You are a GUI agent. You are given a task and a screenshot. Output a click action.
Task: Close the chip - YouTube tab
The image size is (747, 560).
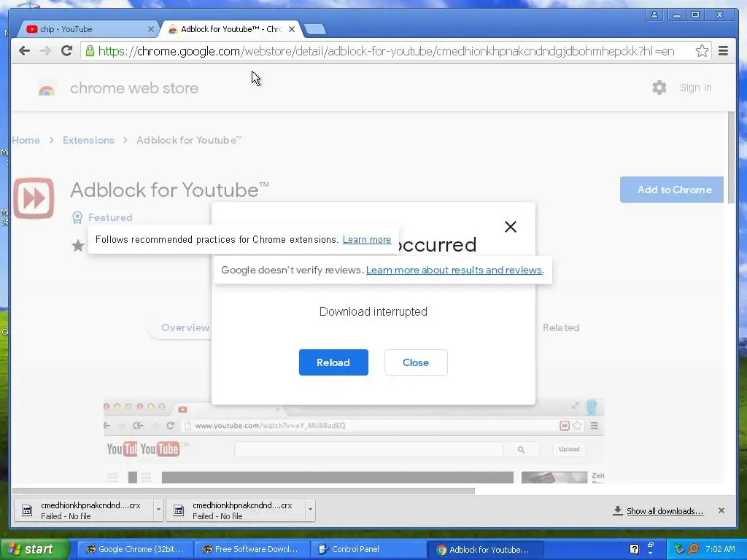150,29
